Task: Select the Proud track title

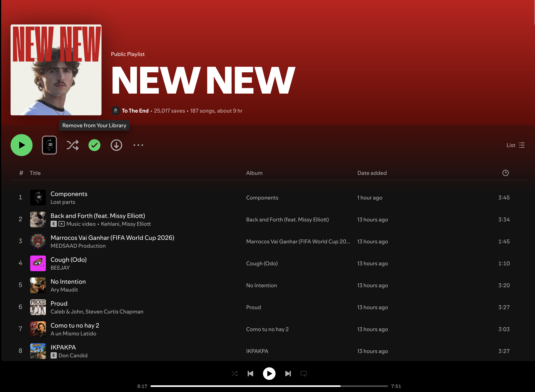Action: (x=59, y=303)
